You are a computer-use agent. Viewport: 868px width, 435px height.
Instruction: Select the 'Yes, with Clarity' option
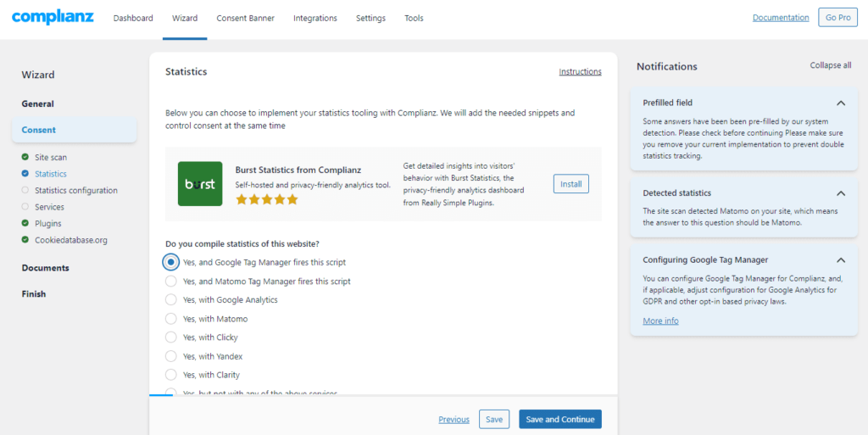[x=171, y=375]
